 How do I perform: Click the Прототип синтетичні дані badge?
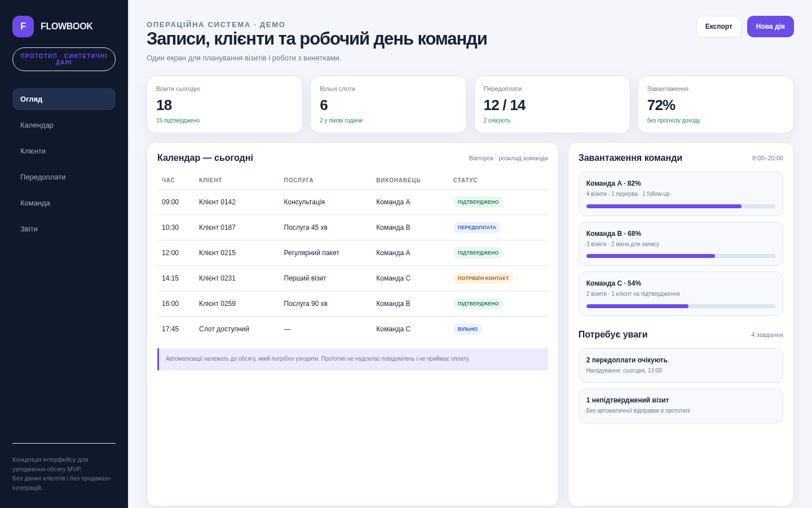(64, 59)
